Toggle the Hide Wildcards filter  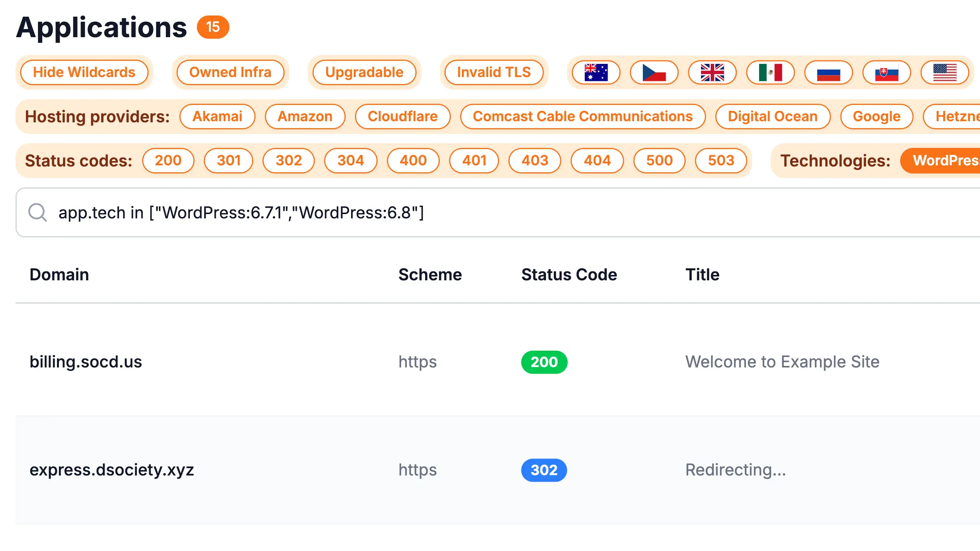tap(84, 72)
